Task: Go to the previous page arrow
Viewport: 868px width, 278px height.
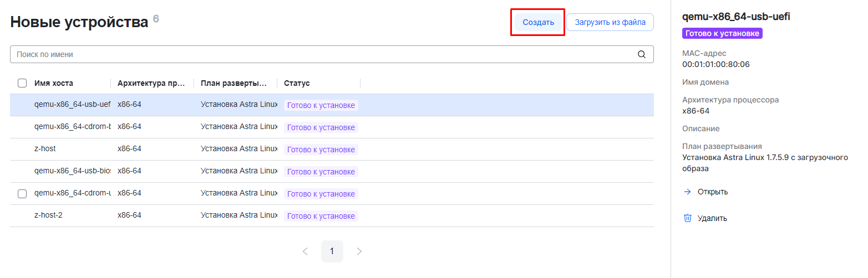Action: 305,251
